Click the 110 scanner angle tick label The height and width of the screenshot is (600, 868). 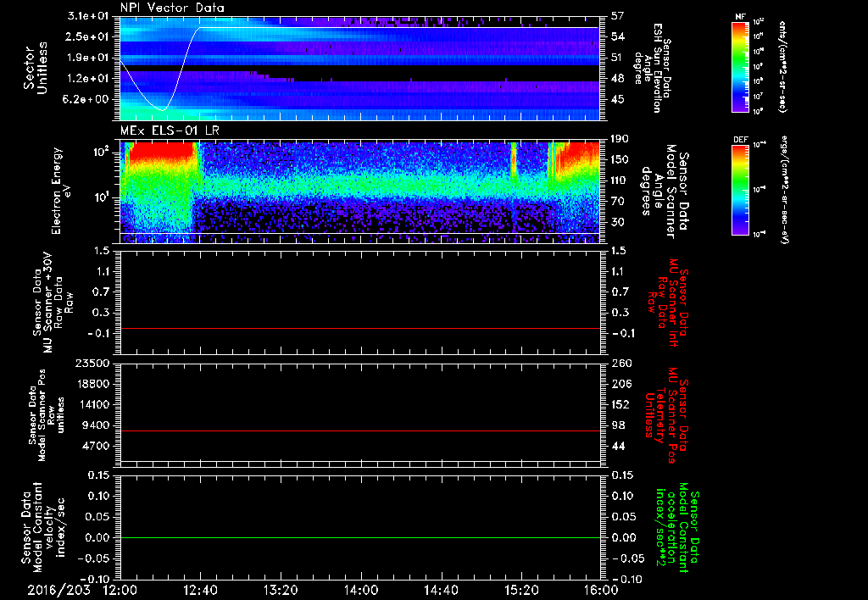pyautogui.click(x=620, y=181)
